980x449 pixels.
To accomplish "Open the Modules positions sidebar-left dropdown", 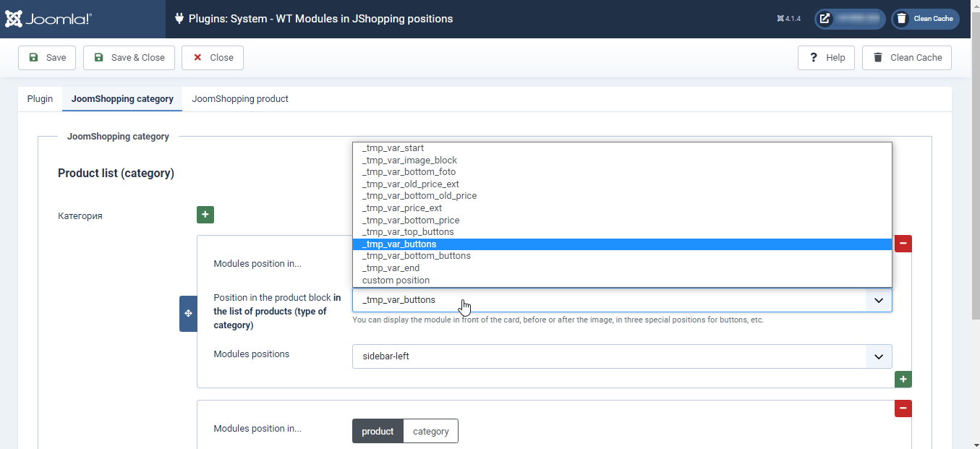I will (x=621, y=356).
